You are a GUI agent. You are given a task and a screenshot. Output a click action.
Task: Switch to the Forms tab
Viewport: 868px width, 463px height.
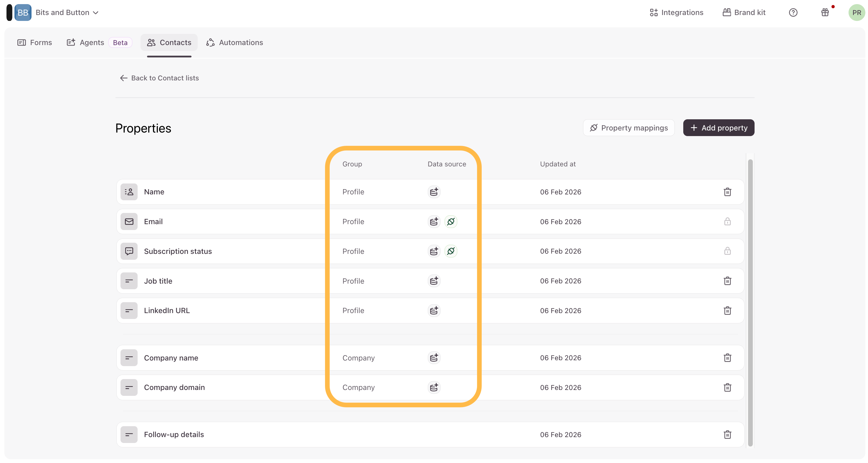point(35,42)
